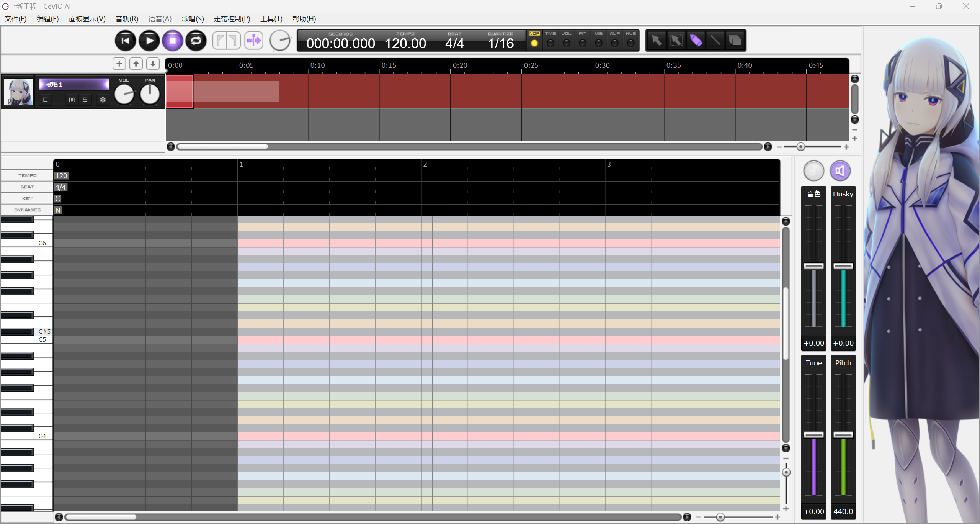980x524 pixels.
Task: Open the 帮助(H) menu
Action: pyautogui.click(x=304, y=19)
